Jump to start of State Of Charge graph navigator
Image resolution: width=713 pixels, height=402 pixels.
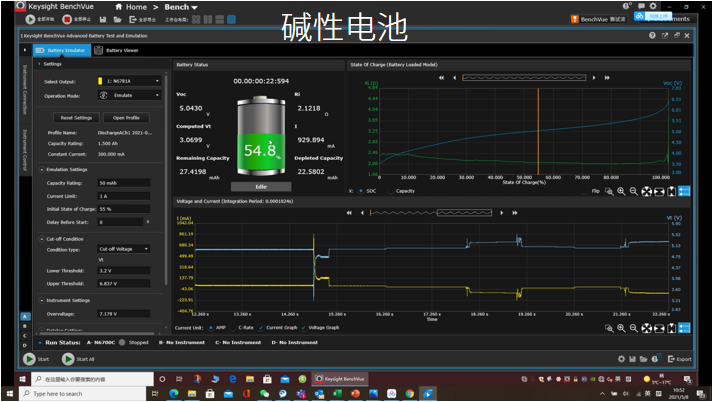tap(441, 78)
